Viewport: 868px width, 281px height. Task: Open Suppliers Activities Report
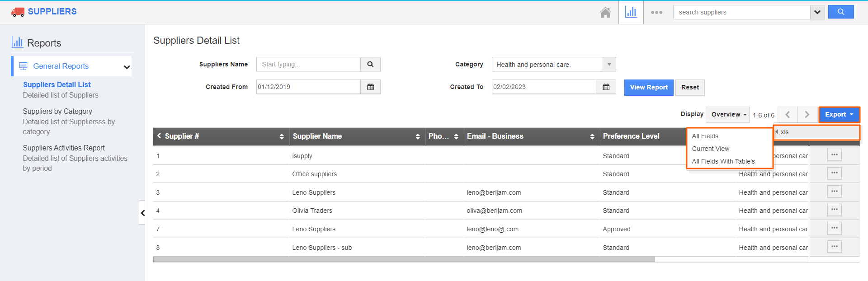pos(64,148)
